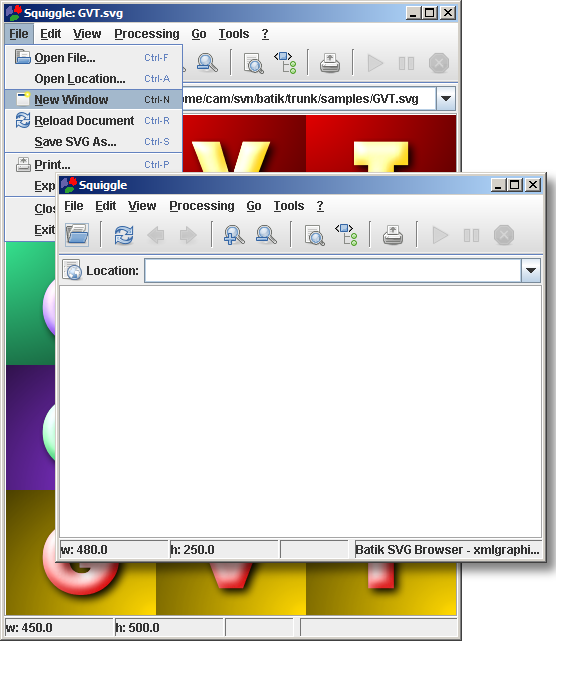
Task: Open the ? help menu in front window
Action: point(320,206)
